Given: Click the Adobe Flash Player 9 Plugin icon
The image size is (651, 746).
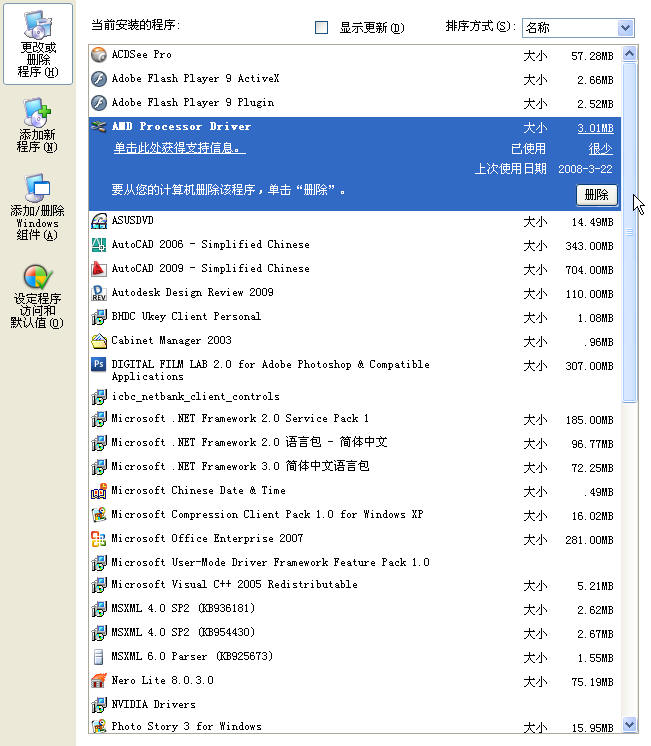Looking at the screenshot, I should pos(99,102).
